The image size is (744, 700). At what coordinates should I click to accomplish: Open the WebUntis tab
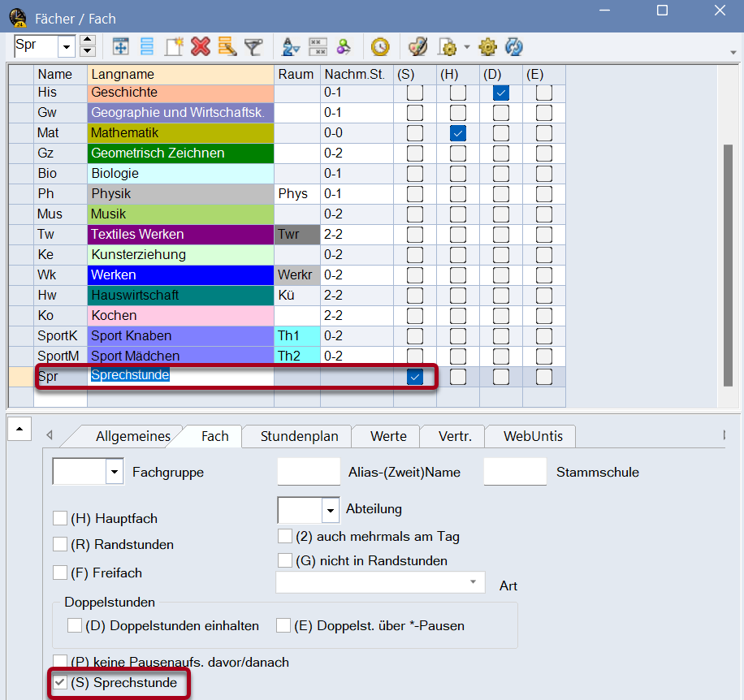click(530, 436)
